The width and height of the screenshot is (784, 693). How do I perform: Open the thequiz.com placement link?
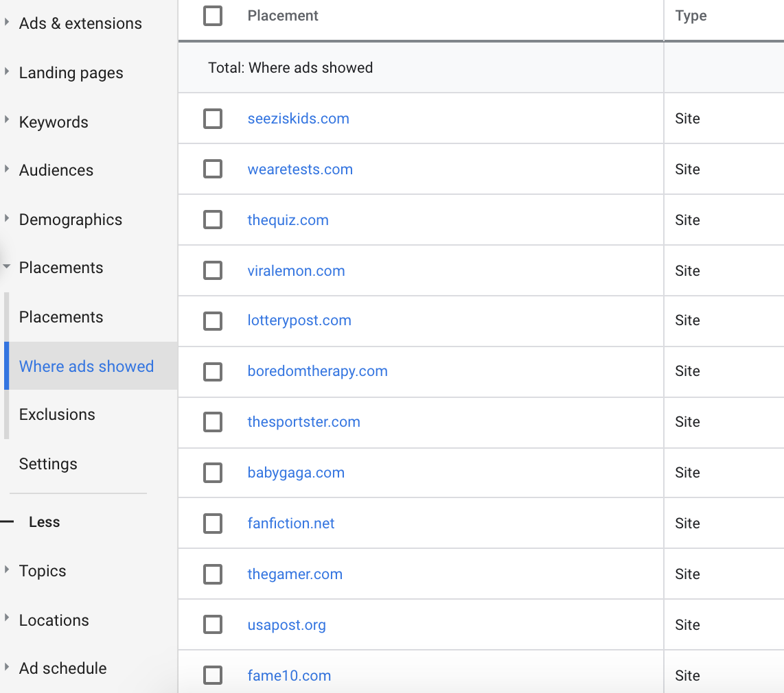pyautogui.click(x=288, y=220)
